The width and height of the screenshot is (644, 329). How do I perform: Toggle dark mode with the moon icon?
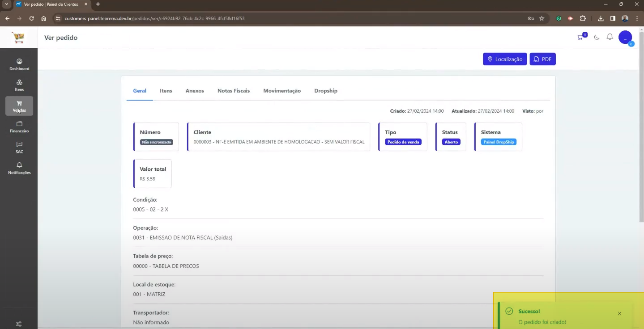click(597, 37)
